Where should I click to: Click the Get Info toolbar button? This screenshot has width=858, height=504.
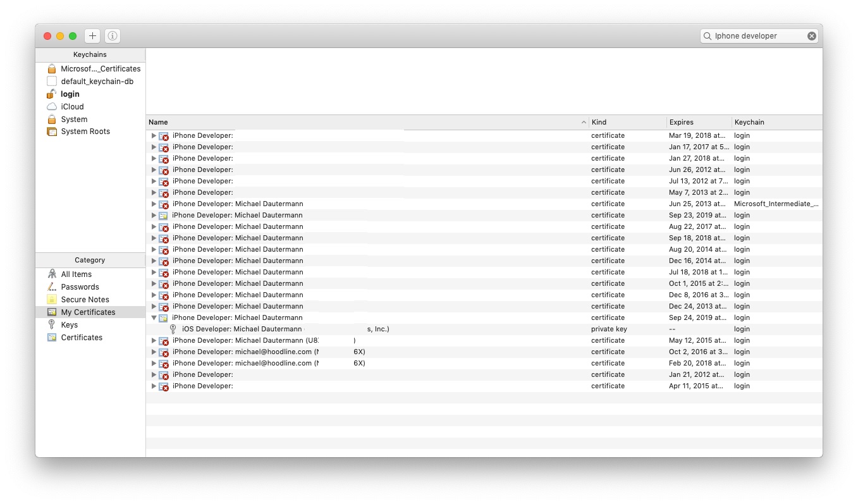pos(112,35)
